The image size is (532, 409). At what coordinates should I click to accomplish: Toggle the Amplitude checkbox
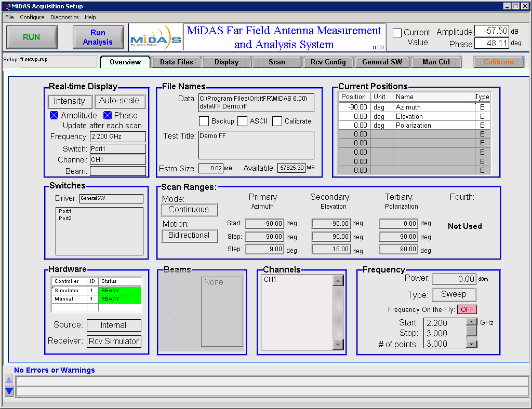click(x=54, y=115)
